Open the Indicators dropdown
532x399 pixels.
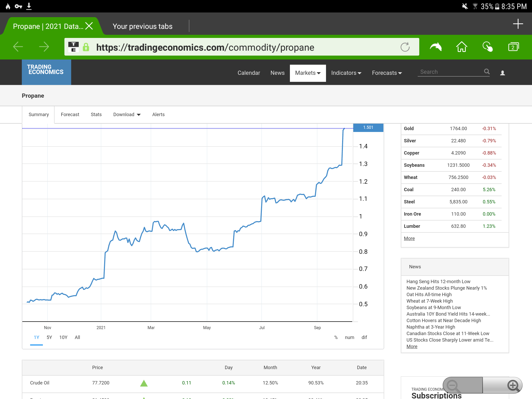[x=346, y=73]
